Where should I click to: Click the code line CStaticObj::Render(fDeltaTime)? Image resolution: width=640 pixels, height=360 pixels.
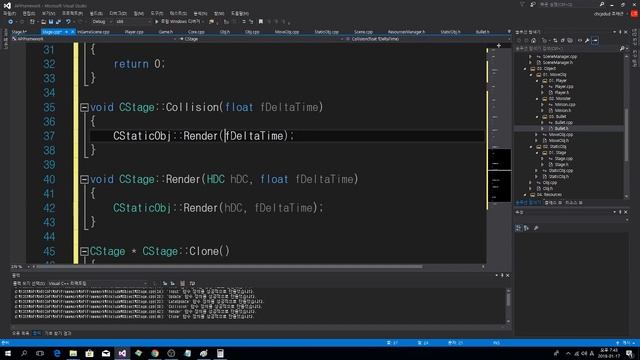(203, 136)
